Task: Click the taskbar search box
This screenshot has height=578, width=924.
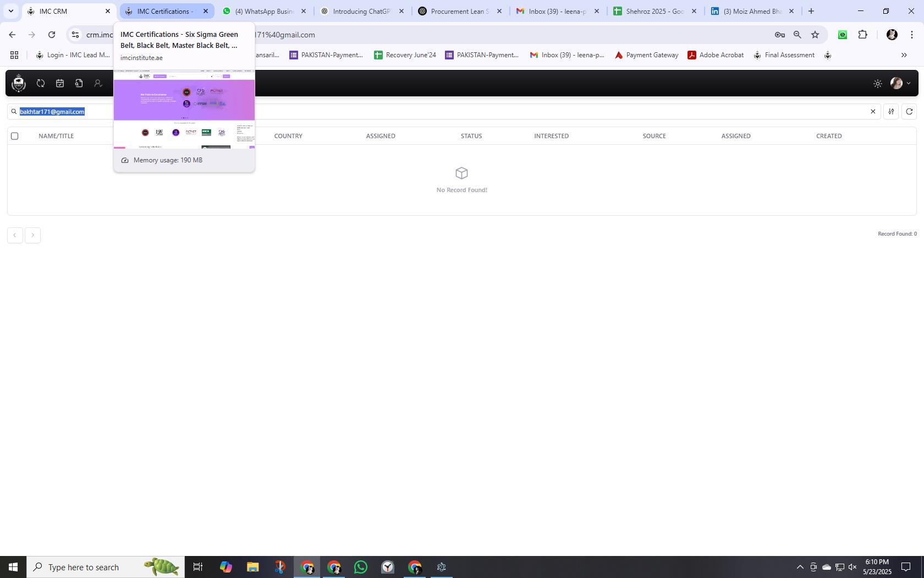Action: [106, 567]
